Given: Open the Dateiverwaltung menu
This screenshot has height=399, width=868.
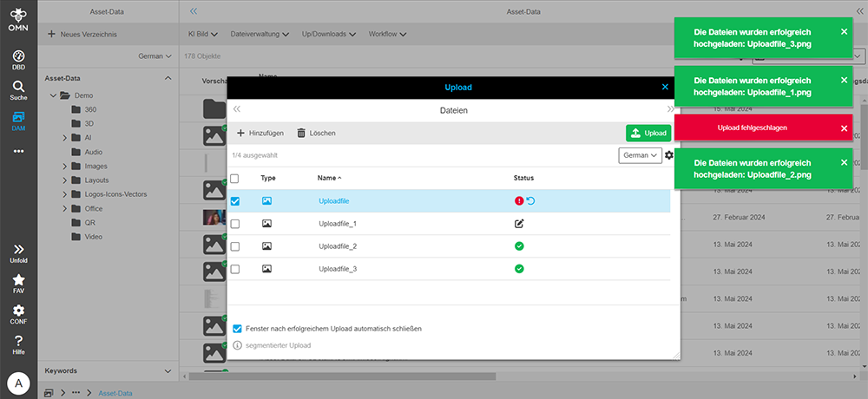Looking at the screenshot, I should click(260, 34).
